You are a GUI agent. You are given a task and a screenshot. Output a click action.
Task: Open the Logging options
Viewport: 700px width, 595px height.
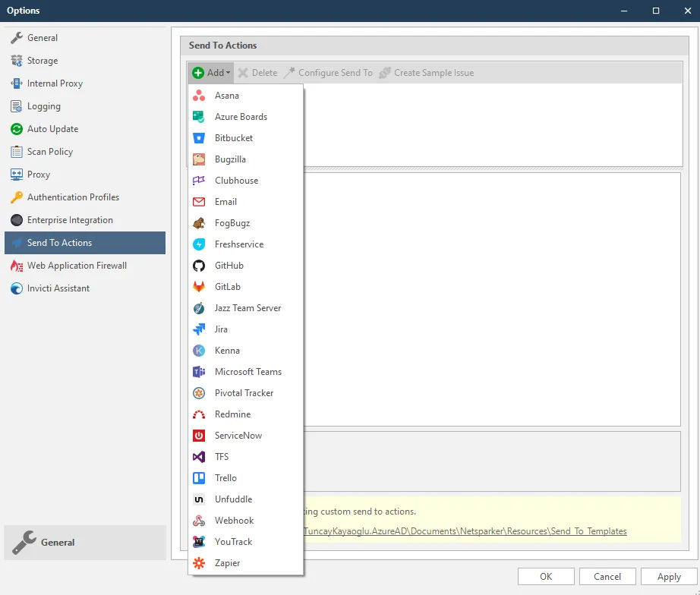coord(85,106)
